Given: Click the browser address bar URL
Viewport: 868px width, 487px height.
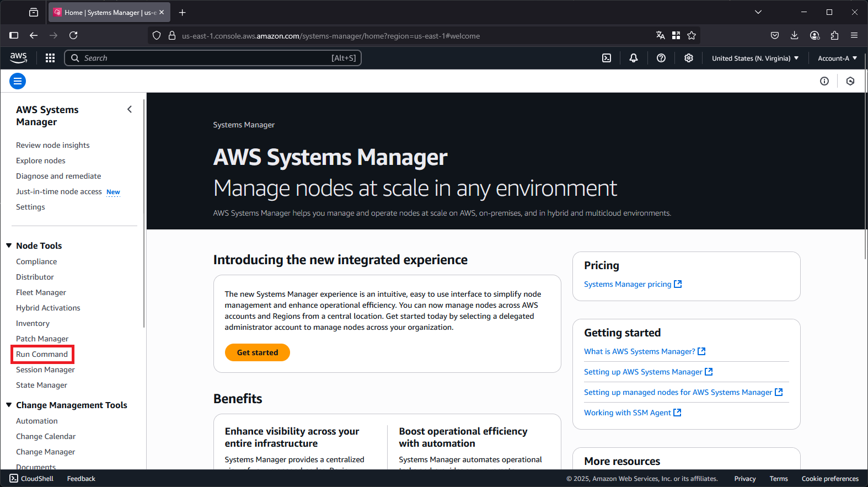Looking at the screenshot, I should click(x=331, y=36).
